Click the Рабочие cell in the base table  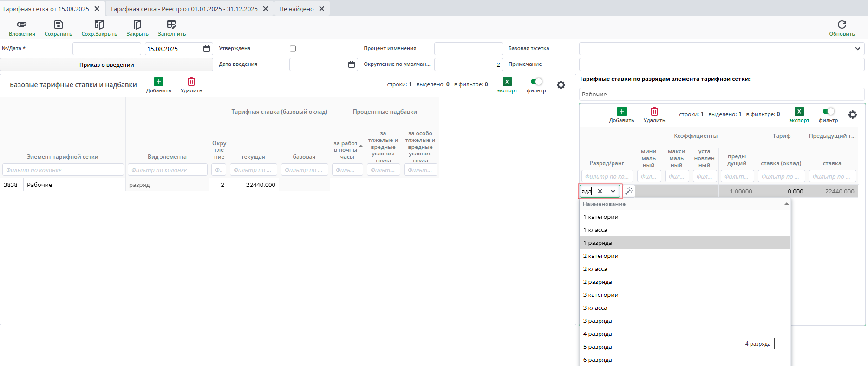click(74, 185)
